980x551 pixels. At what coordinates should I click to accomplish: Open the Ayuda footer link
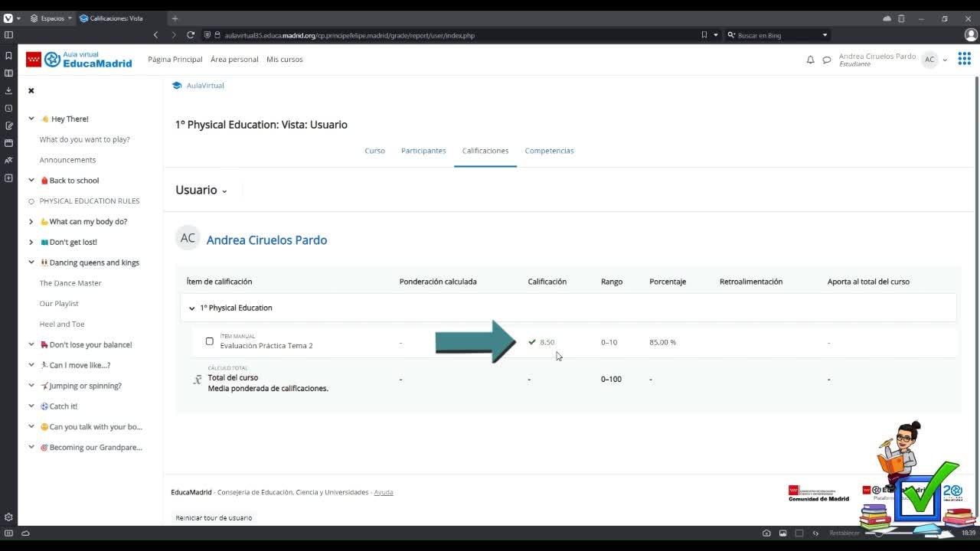point(384,492)
